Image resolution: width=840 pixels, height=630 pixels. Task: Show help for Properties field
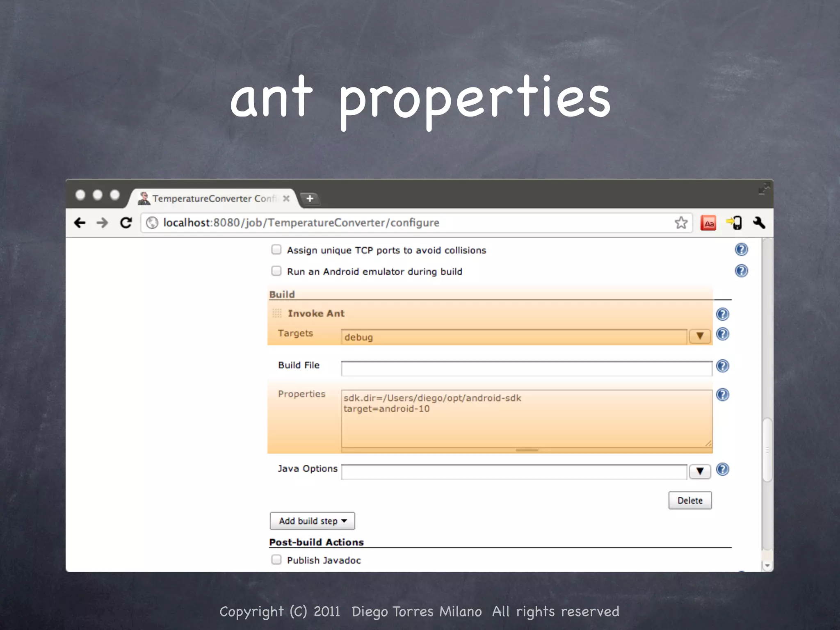click(x=722, y=395)
